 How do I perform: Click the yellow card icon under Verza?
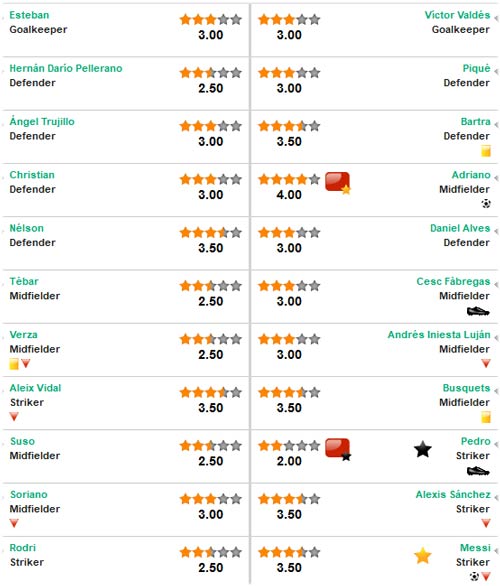(x=14, y=364)
